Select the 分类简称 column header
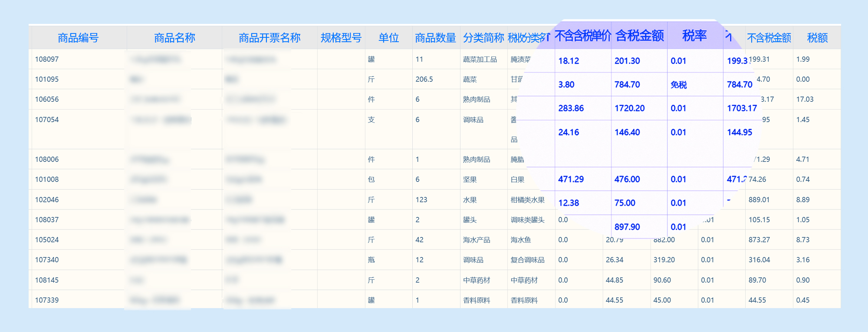Screen dimensions: 868x332 [x=483, y=38]
